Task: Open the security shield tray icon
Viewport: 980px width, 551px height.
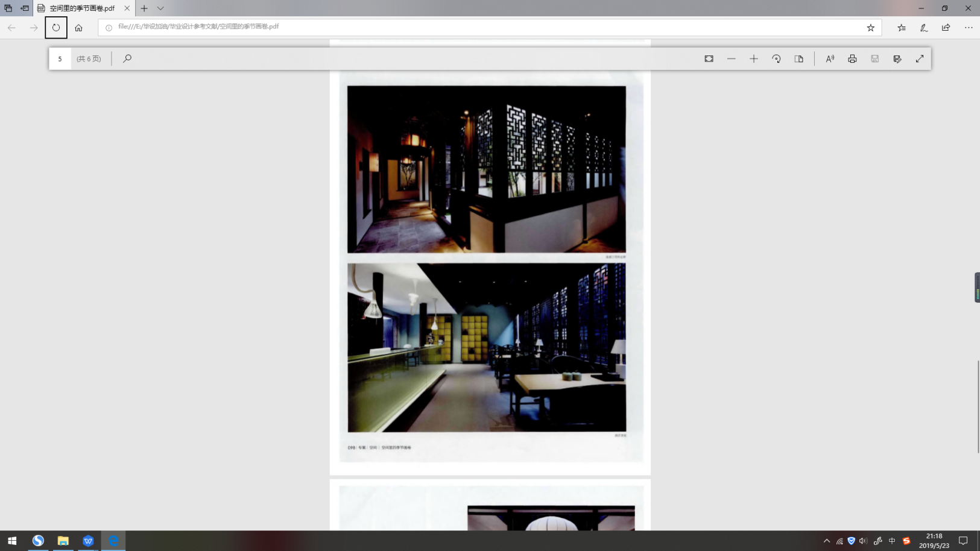Action: click(x=851, y=541)
